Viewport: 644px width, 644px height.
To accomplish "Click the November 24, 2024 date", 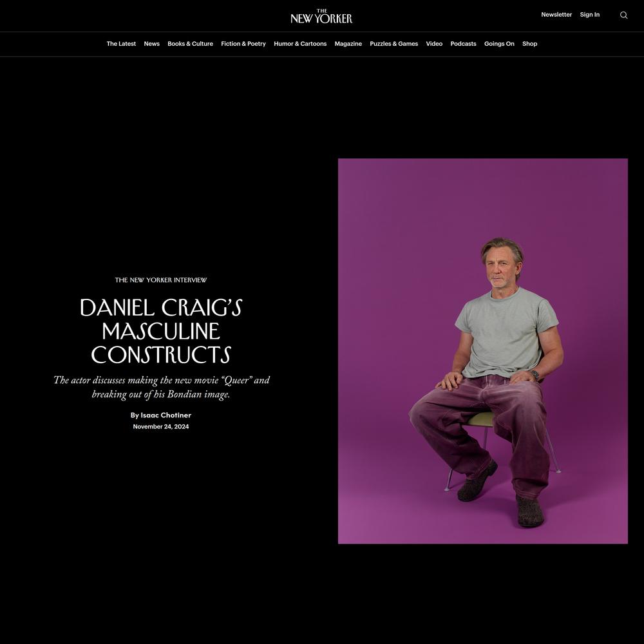I will point(161,426).
